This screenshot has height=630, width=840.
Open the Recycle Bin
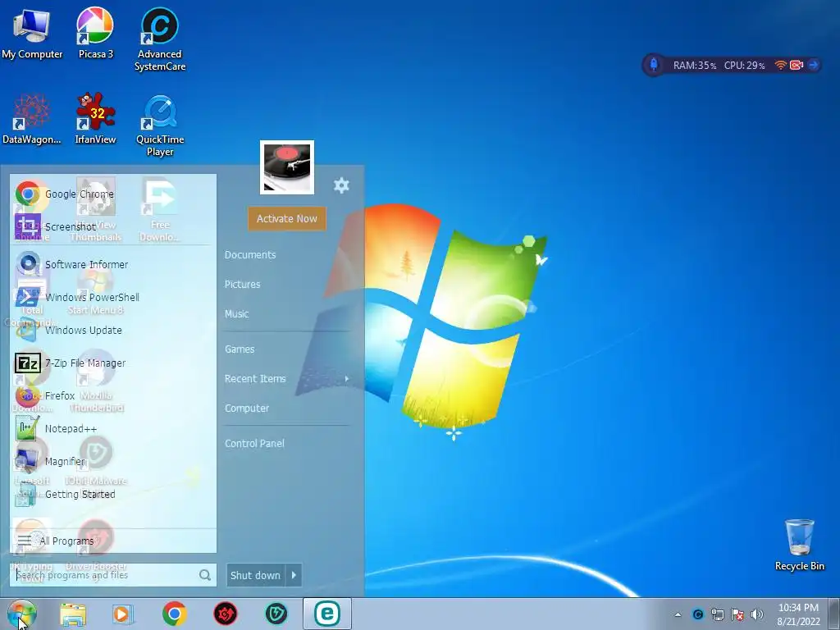(799, 545)
